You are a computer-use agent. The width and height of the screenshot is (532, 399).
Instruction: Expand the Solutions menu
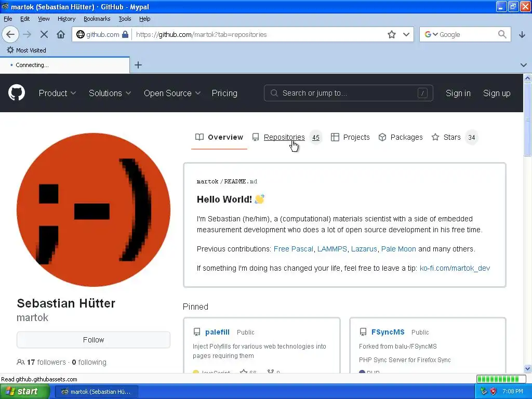pos(110,93)
